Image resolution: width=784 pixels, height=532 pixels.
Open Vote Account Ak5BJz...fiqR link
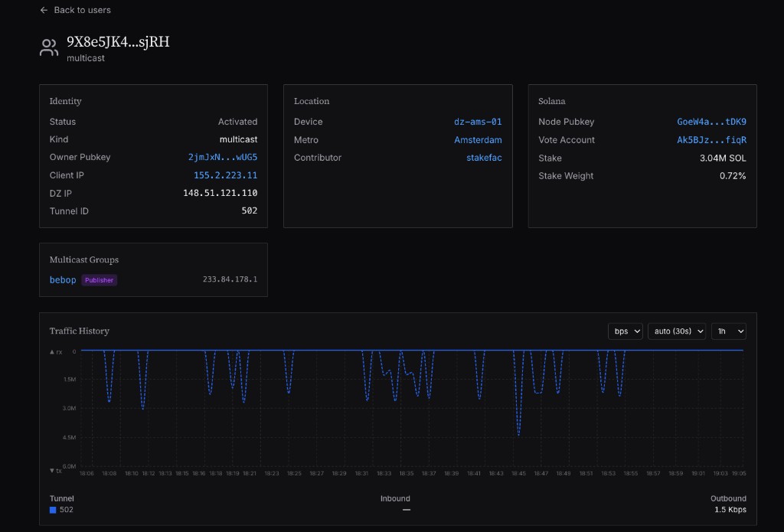click(x=711, y=140)
